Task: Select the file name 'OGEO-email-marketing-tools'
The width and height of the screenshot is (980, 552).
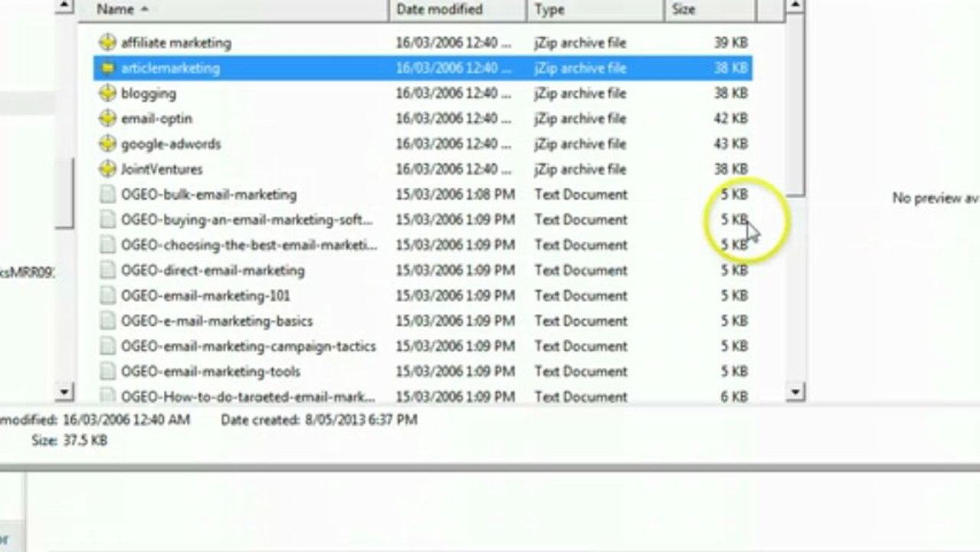Action: tap(211, 372)
